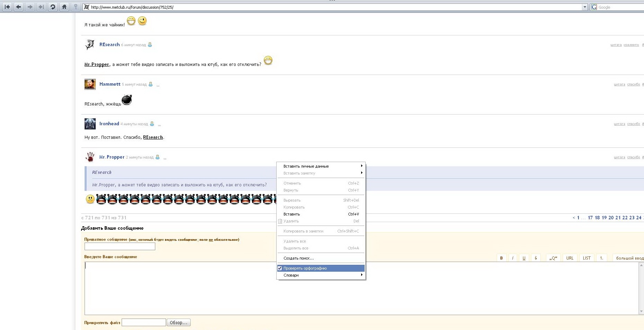The height and width of the screenshot is (330, 644).
Task: Click the strikethrough S formatting button
Action: (x=536, y=258)
